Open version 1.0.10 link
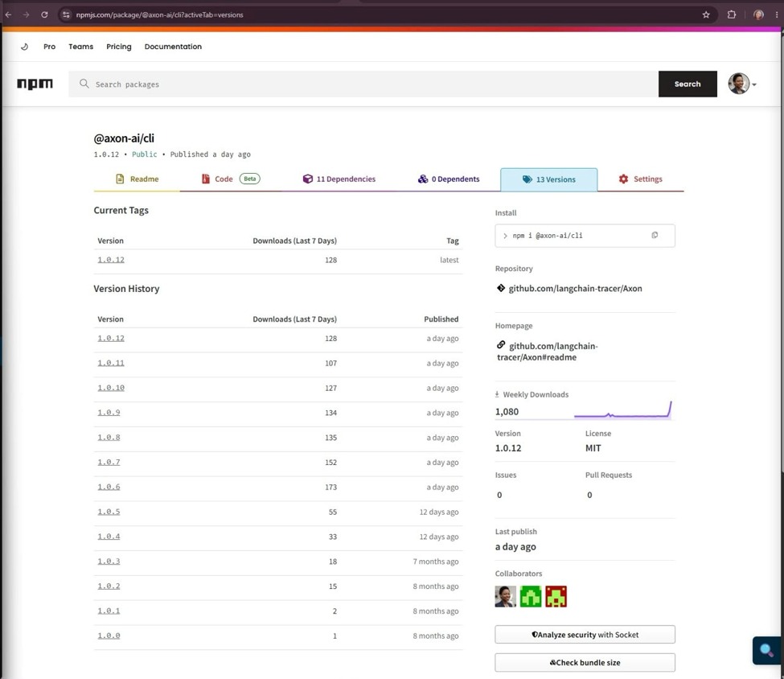The image size is (784, 679). coord(111,388)
